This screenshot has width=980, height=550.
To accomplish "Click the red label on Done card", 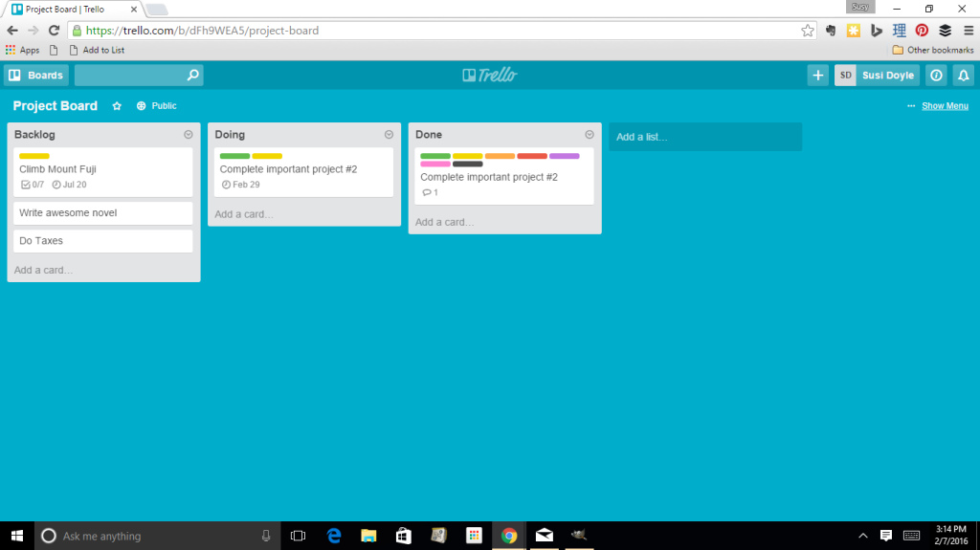I will [532, 156].
